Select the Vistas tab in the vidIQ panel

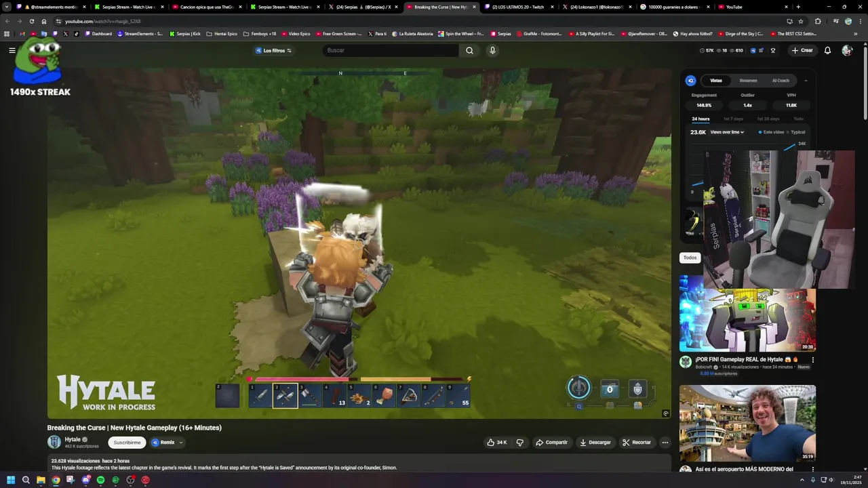tap(716, 81)
